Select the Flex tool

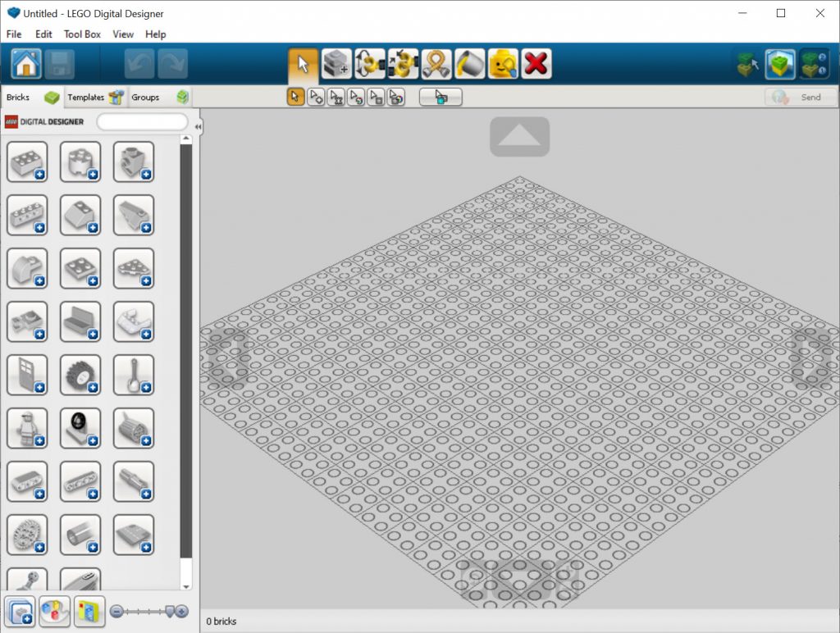[436, 64]
